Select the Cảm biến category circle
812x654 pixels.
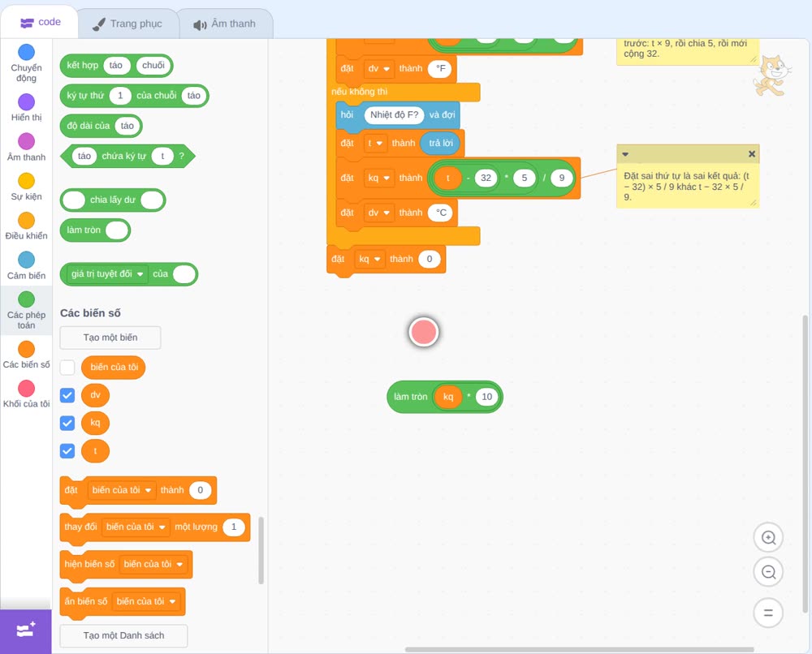[x=27, y=260]
